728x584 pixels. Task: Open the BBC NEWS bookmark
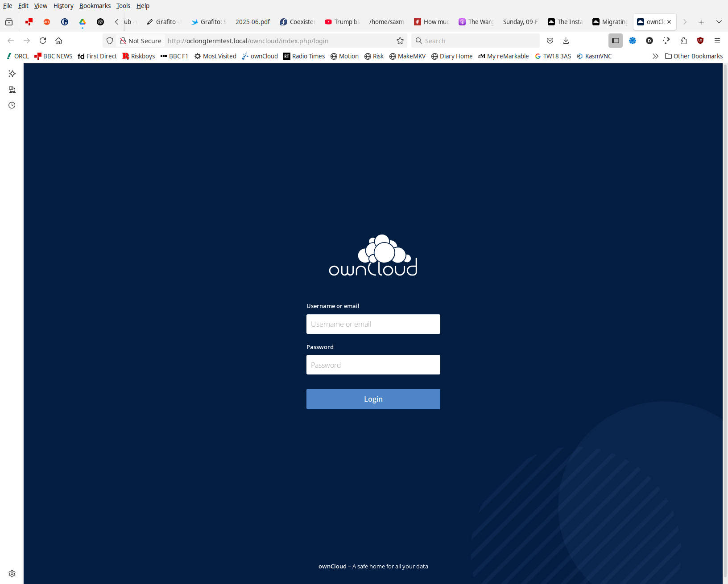54,56
